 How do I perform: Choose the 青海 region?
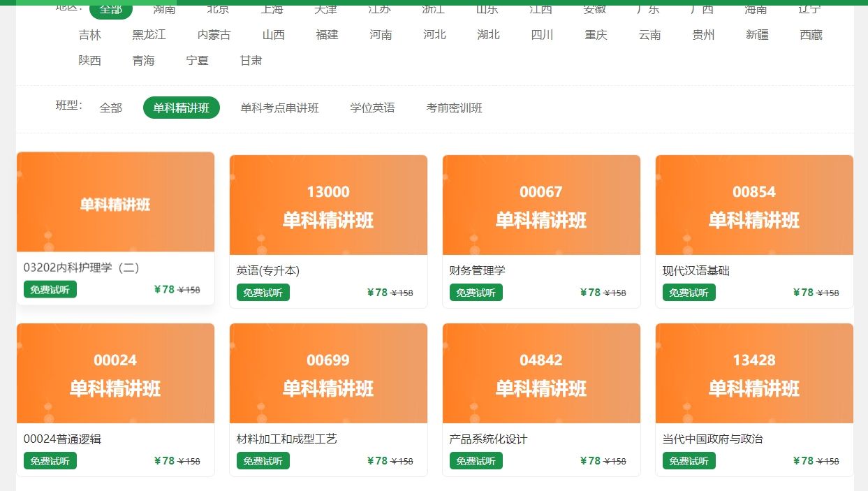point(143,61)
